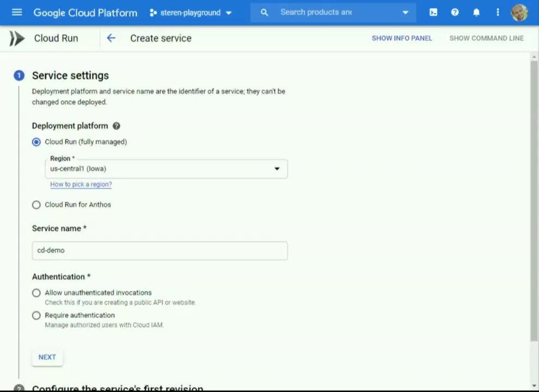Open the hamburger navigation menu
The image size is (539, 392).
pos(16,13)
